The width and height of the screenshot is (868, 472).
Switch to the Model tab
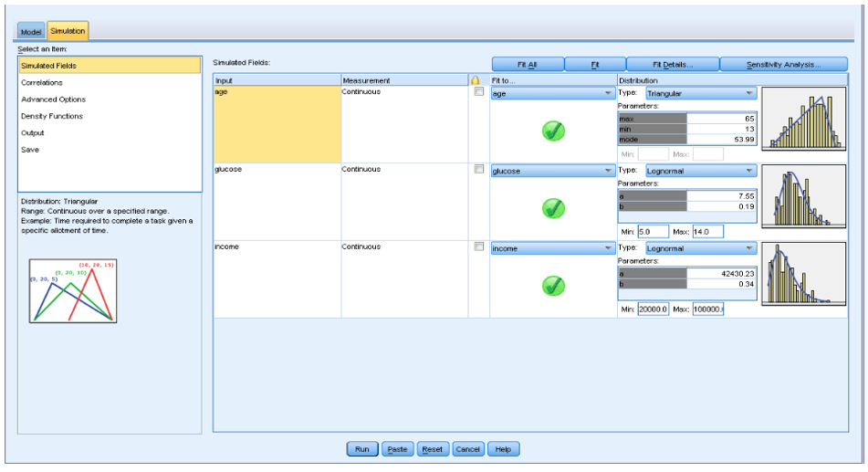tap(31, 32)
